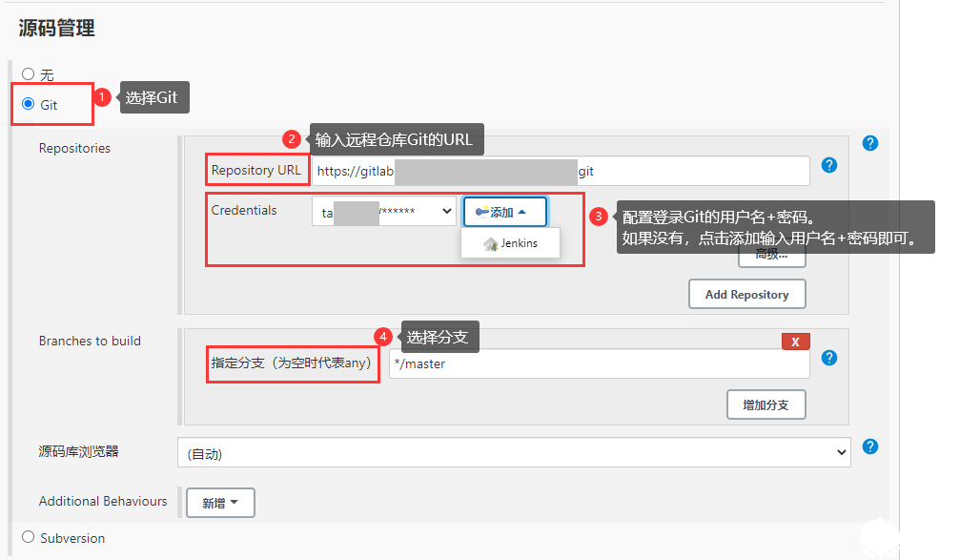Open the Repository URL help icon

(828, 164)
